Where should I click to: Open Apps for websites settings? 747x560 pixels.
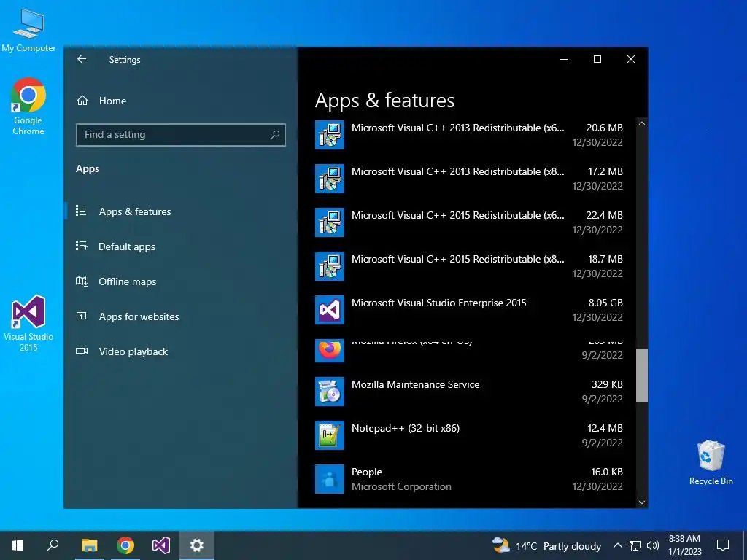coord(139,316)
